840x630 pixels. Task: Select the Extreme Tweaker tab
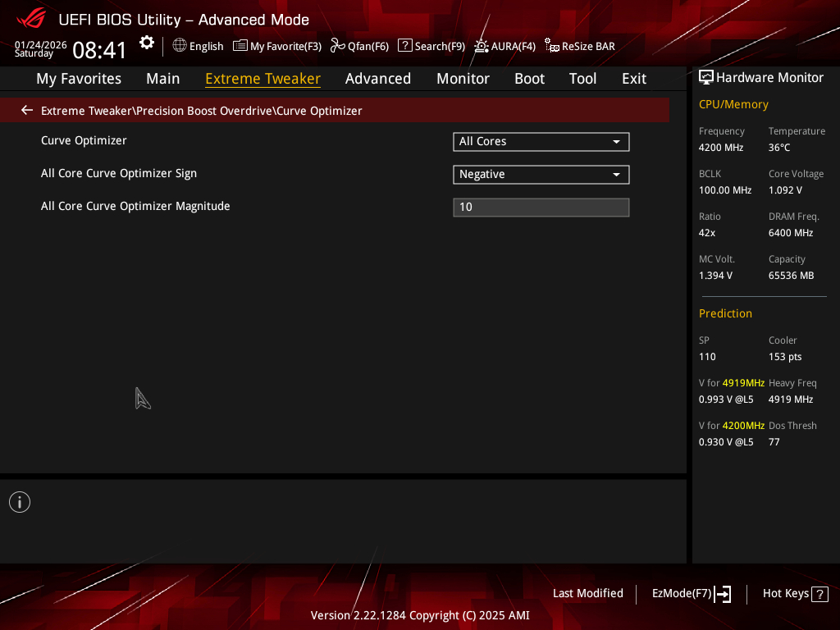click(263, 79)
